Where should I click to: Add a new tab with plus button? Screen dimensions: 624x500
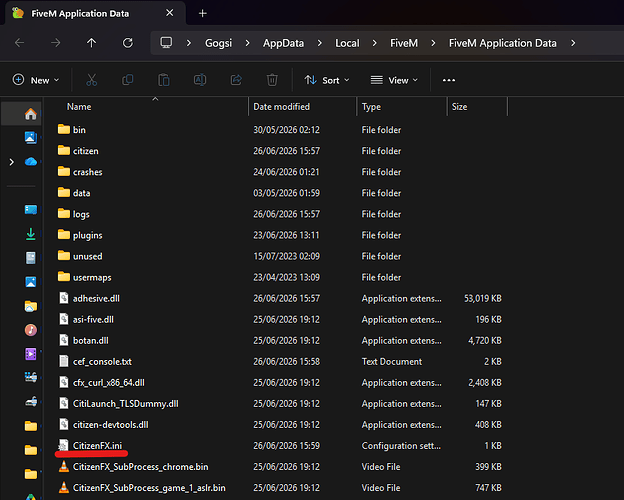tap(203, 14)
